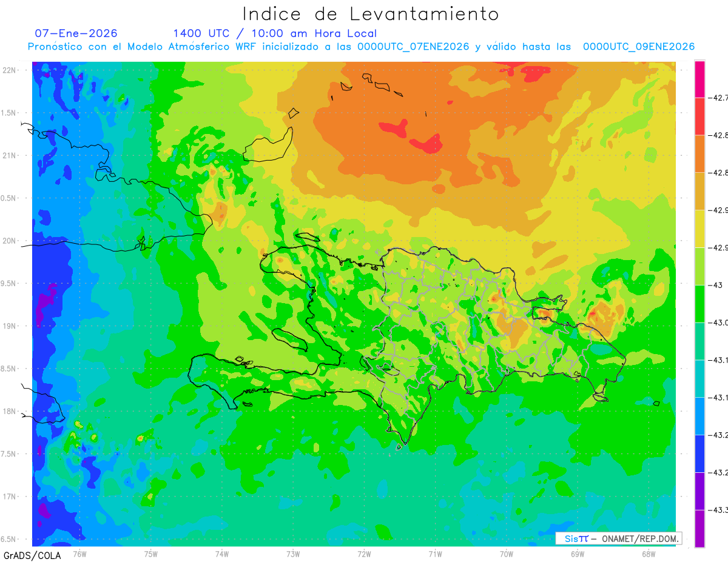The image size is (728, 562).
Task: Click the 76W longitude label
Action: [x=79, y=554]
